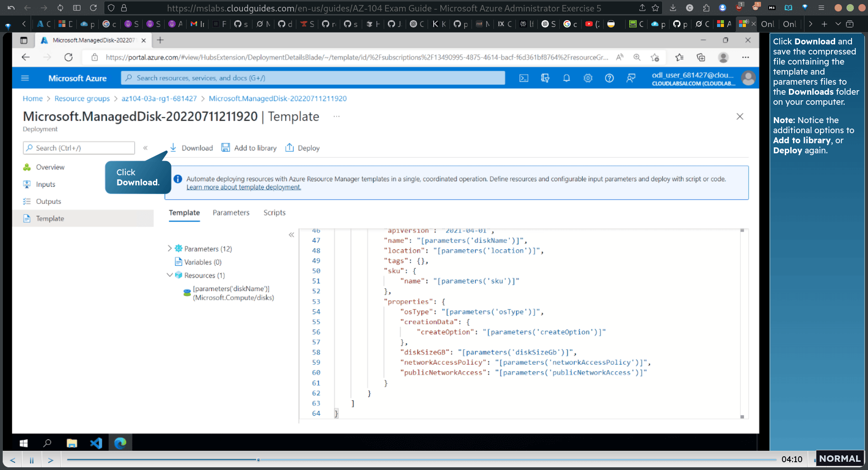Close the Template blade with X
868x470 pixels.
coord(739,117)
